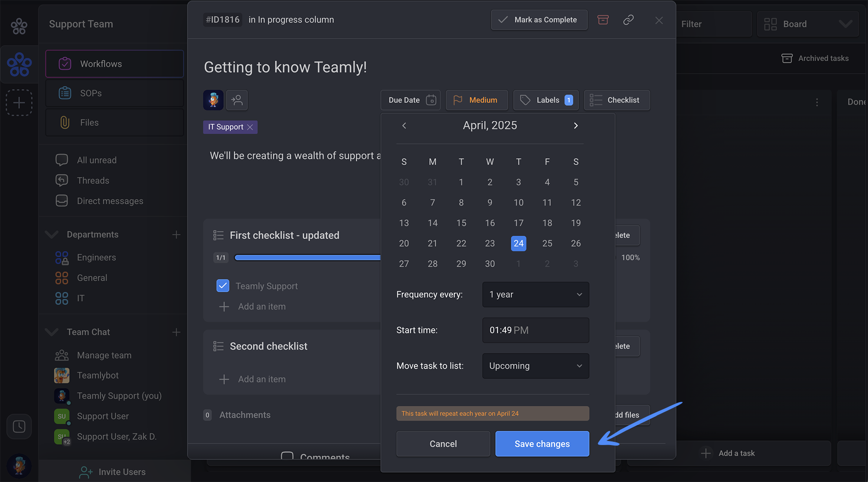Open SOPs in the sidebar
The height and width of the screenshot is (482, 868).
(x=114, y=93)
